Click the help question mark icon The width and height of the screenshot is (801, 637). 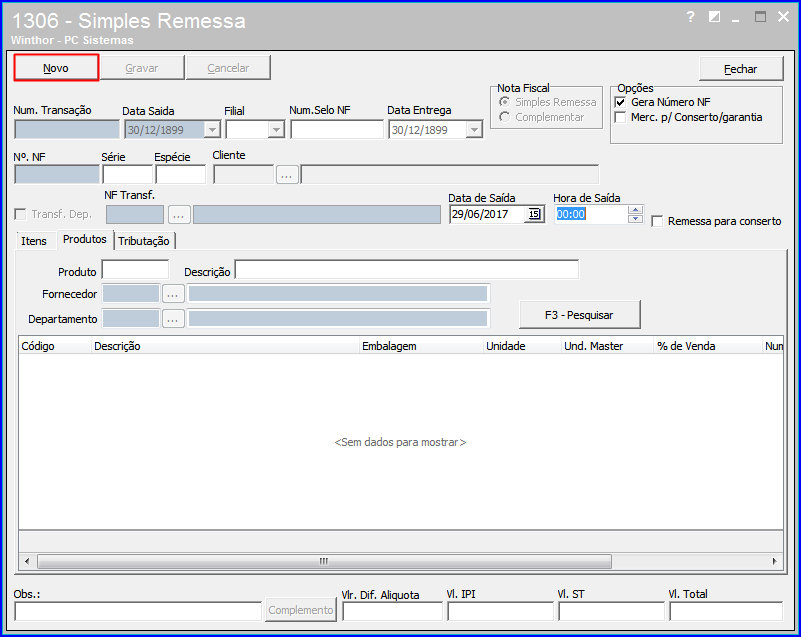coord(690,17)
